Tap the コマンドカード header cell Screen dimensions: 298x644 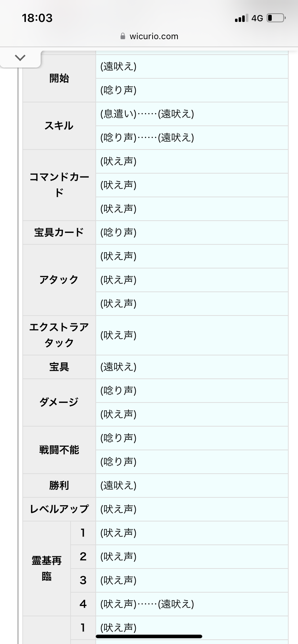pyautogui.click(x=59, y=185)
